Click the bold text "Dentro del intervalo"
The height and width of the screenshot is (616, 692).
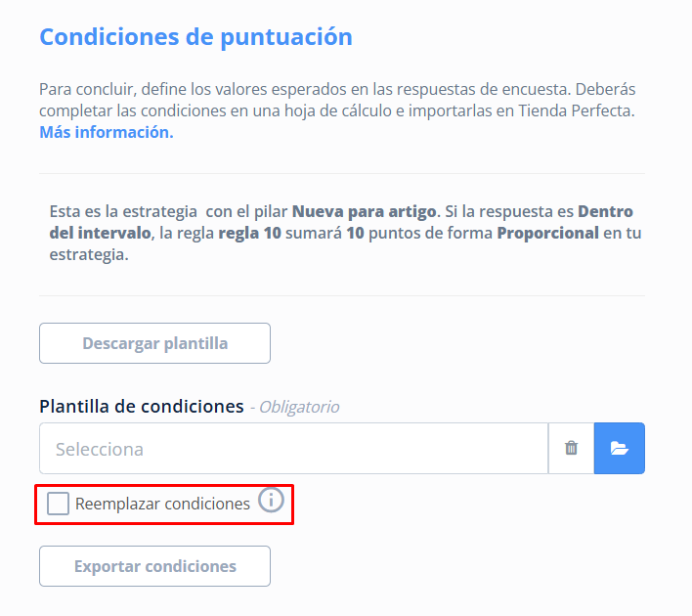click(100, 233)
